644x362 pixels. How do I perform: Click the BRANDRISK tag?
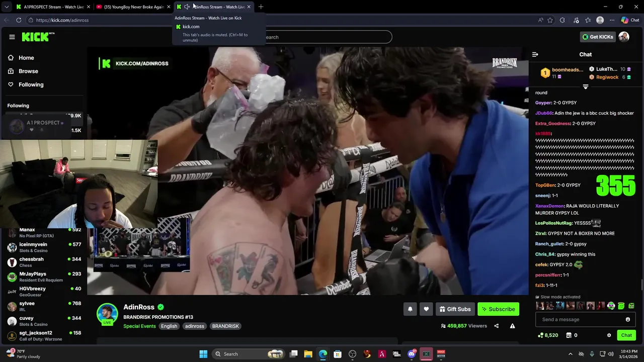click(x=225, y=326)
